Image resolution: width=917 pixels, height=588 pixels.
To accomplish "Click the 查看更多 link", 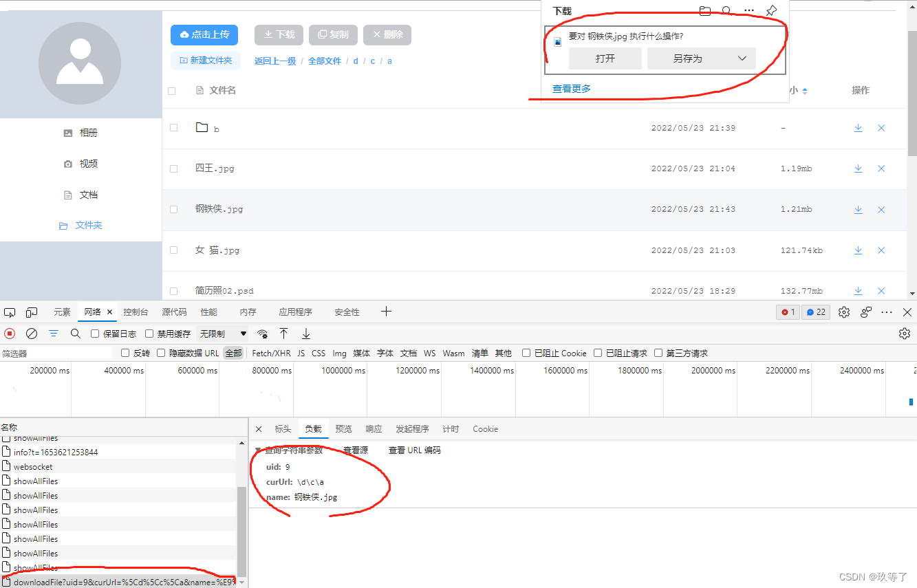I will (x=572, y=88).
